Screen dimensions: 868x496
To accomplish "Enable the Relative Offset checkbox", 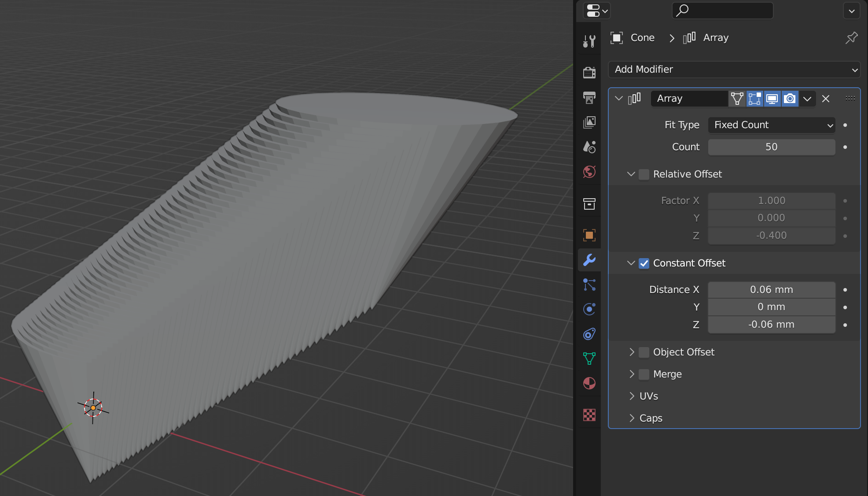I will click(x=644, y=174).
